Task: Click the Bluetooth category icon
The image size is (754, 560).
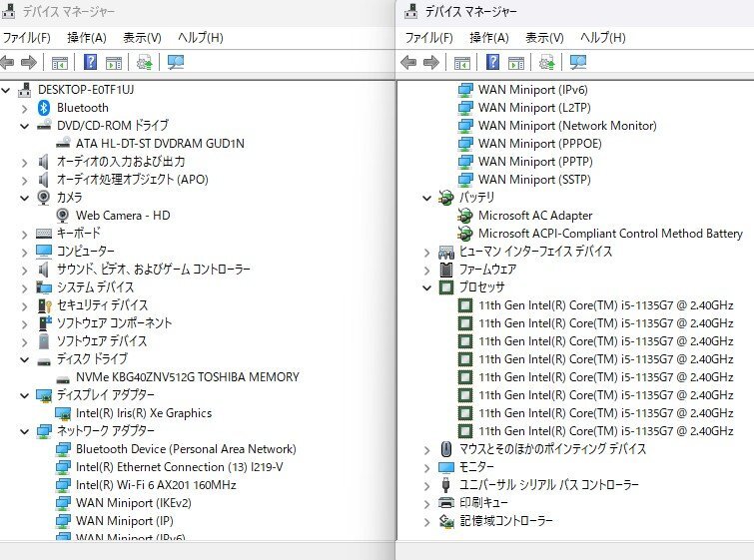Action: (x=44, y=108)
